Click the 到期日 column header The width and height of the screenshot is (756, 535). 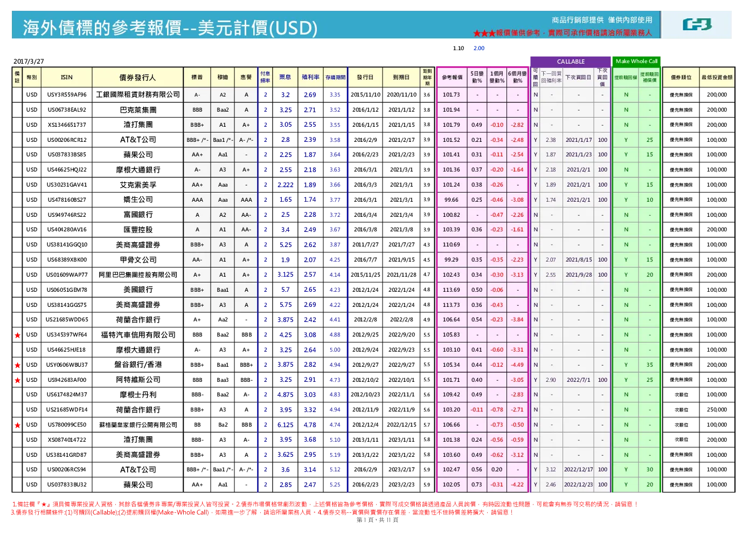pos(401,77)
